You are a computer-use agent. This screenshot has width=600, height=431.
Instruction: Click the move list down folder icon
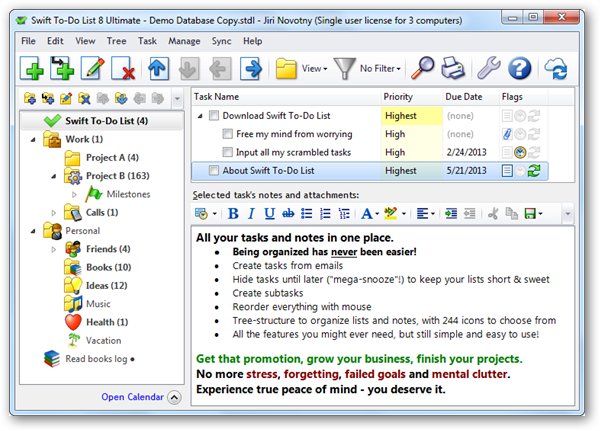(x=121, y=98)
